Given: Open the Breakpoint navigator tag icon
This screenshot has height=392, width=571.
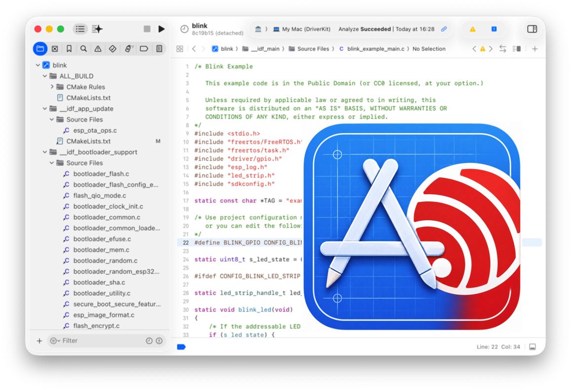Looking at the screenshot, I should [x=144, y=49].
